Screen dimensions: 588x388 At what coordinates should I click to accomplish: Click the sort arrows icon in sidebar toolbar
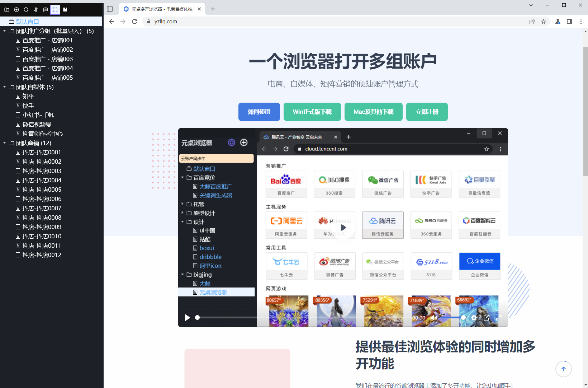36,10
